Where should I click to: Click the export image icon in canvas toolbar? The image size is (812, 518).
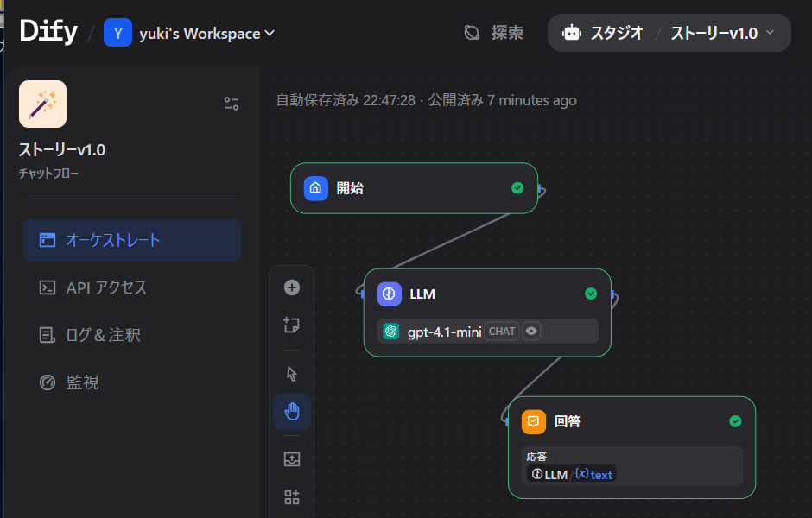click(x=292, y=459)
